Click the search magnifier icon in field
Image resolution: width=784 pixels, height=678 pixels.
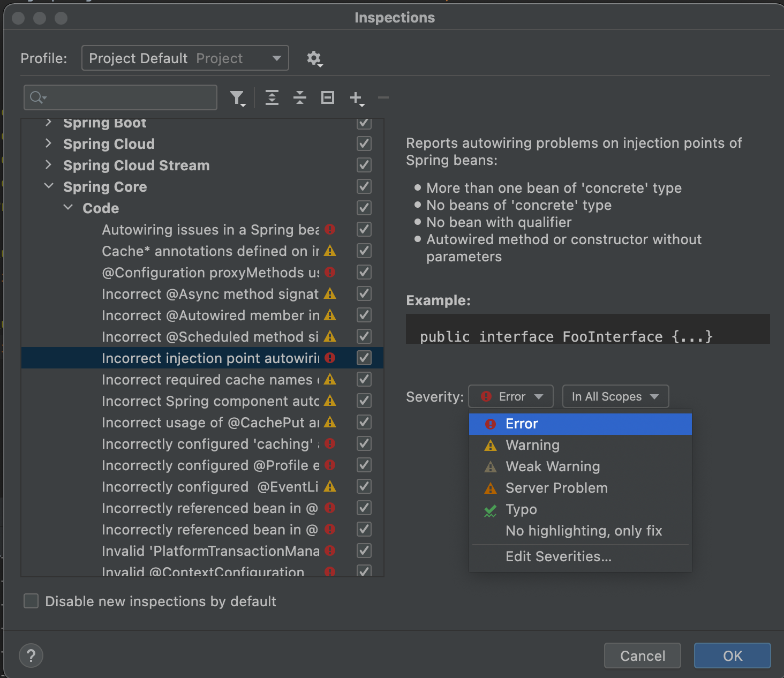pos(38,97)
